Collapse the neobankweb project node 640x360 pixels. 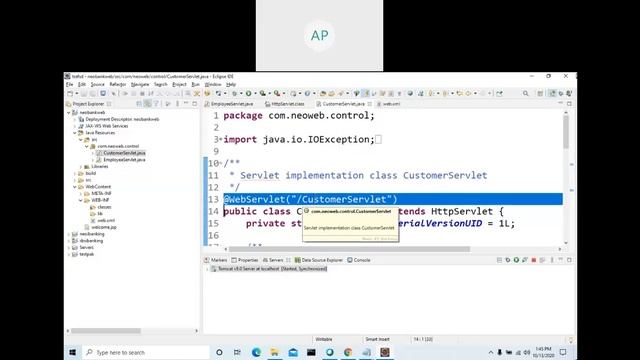69,112
